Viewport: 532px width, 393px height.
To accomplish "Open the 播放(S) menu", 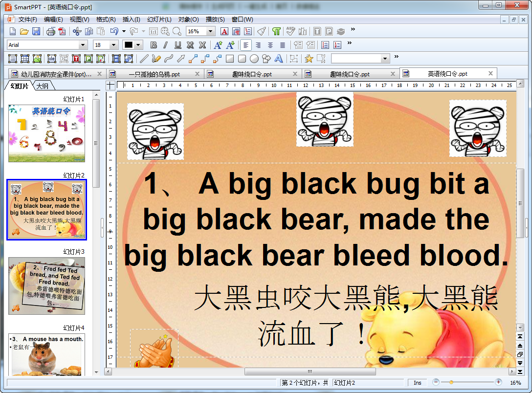I will tap(215, 20).
